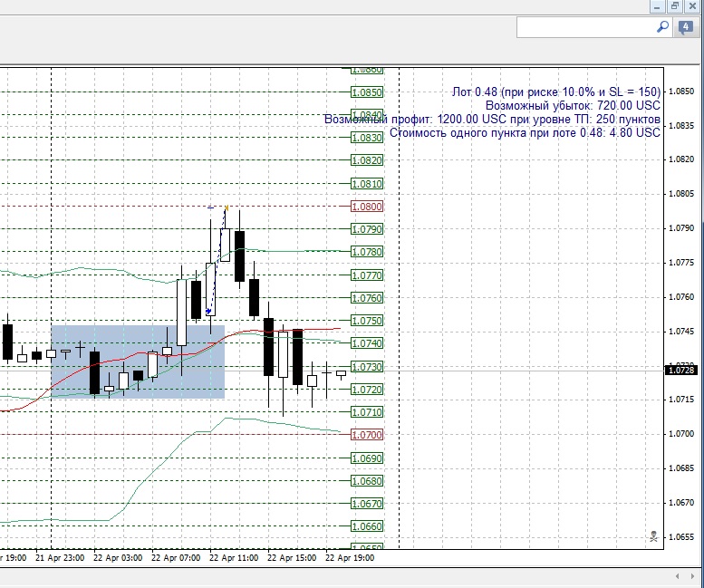Select the blue shaded rectangle on chart
The image size is (704, 588).
138,361
